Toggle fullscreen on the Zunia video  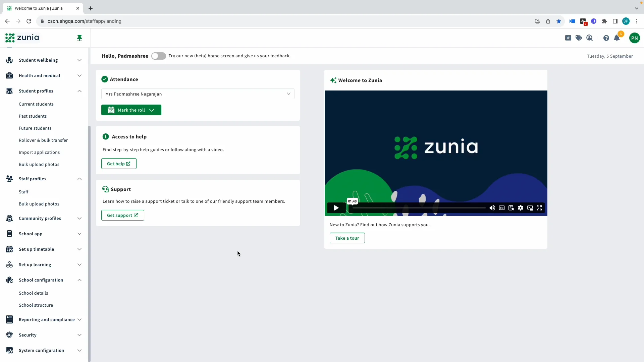coord(539,208)
